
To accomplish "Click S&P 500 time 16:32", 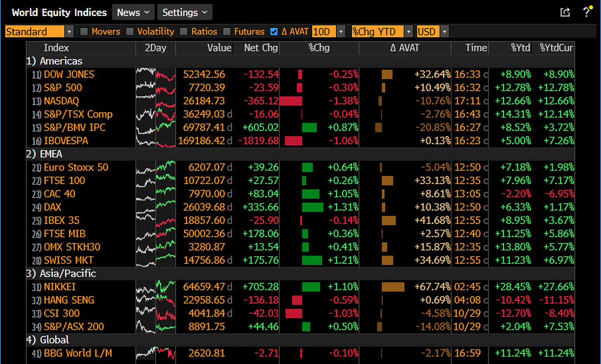I will [x=468, y=87].
